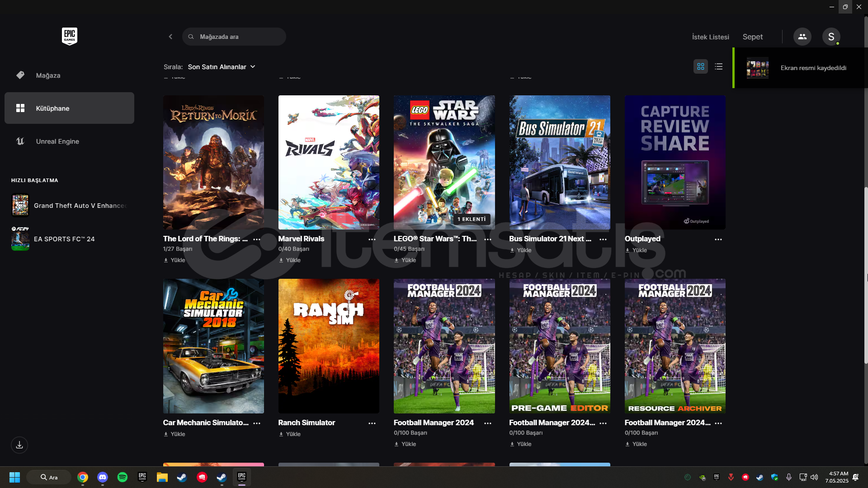Click the Unreal Engine sidebar icon

pyautogui.click(x=20, y=141)
